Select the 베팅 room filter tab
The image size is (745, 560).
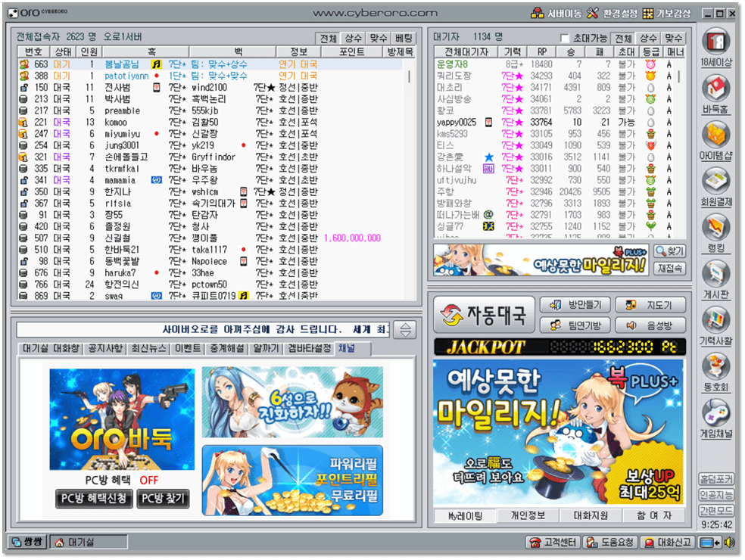(x=404, y=39)
